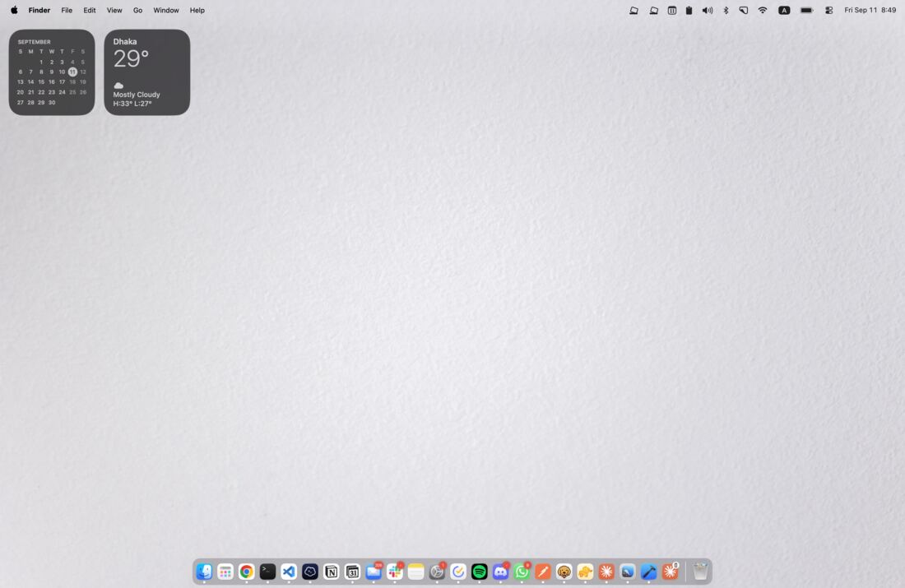The width and height of the screenshot is (905, 588).
Task: Open Control Center from the menu bar
Action: (828, 11)
